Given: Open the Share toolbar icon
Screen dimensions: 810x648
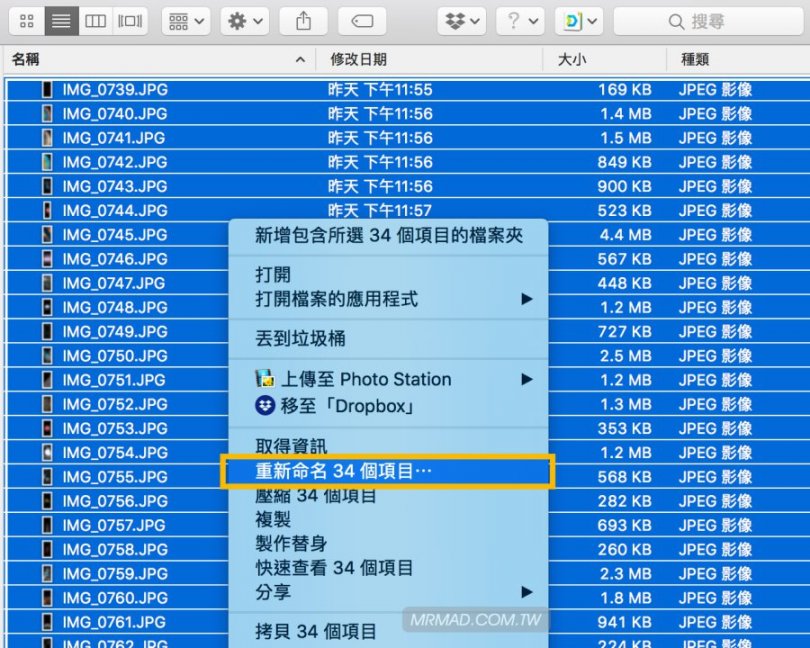Looking at the screenshot, I should tap(303, 20).
